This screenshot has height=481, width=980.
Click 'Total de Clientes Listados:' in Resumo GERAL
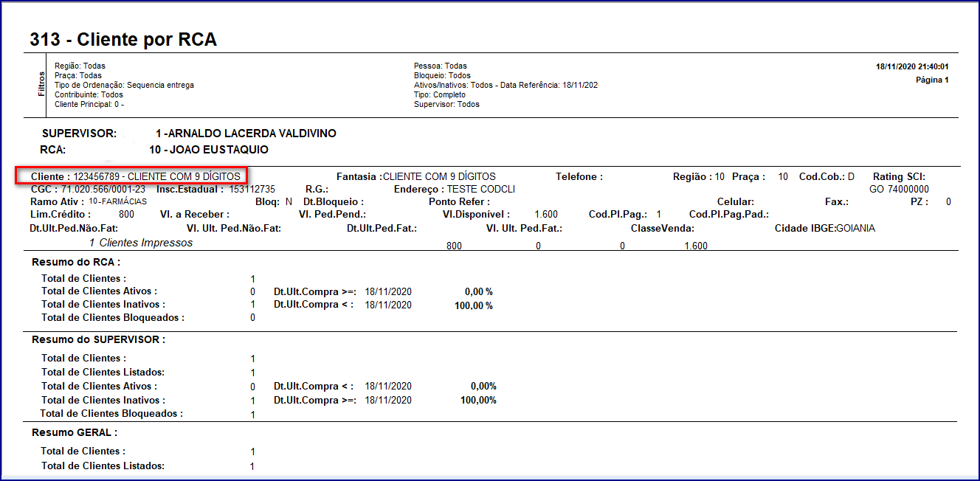[x=103, y=466]
